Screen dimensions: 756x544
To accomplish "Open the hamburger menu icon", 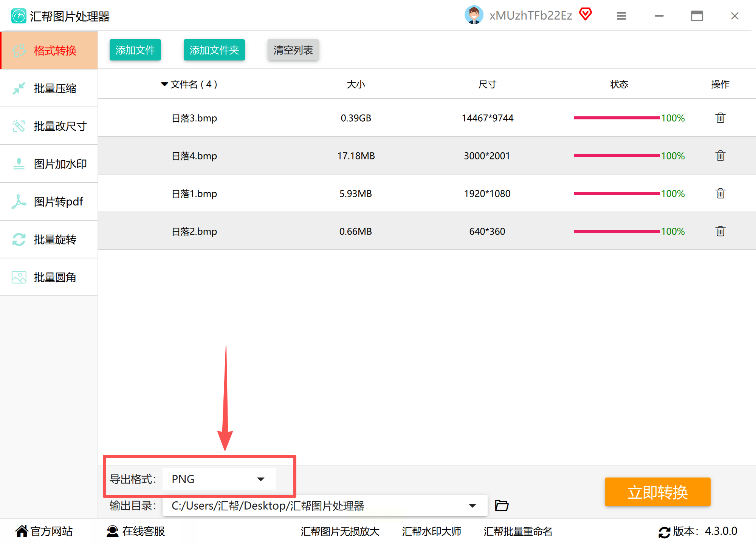I will [621, 16].
